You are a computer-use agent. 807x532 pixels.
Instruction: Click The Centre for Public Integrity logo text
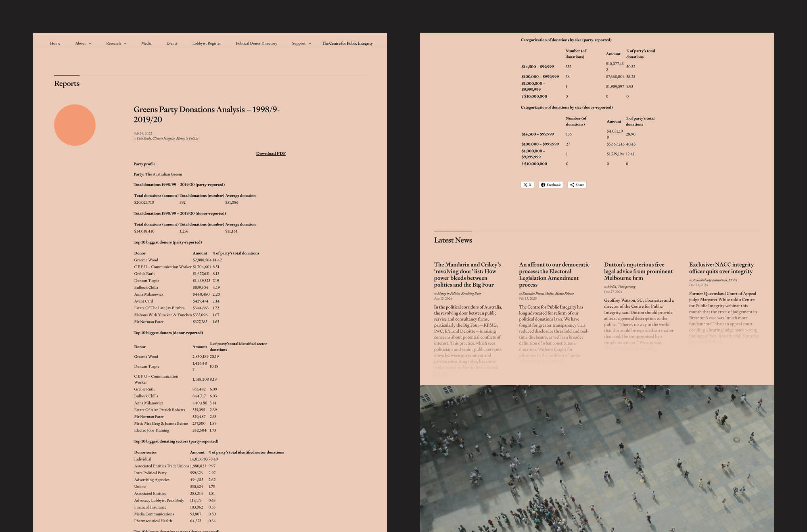pyautogui.click(x=347, y=43)
